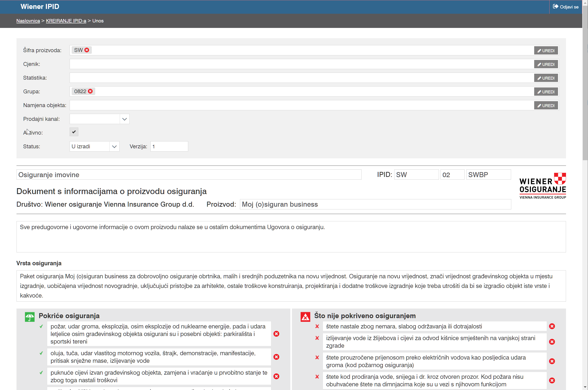Delete the oluja, tuča coverage item
This screenshot has height=390, width=588.
pyautogui.click(x=276, y=357)
